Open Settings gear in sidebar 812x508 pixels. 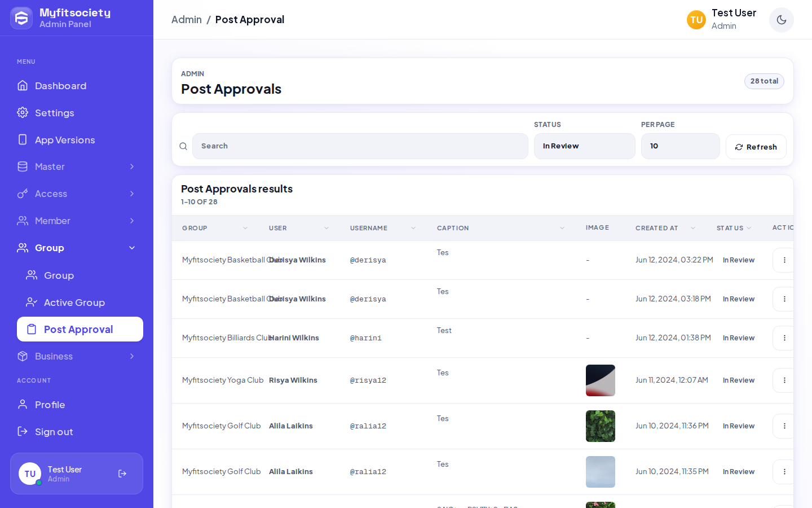tap(23, 112)
